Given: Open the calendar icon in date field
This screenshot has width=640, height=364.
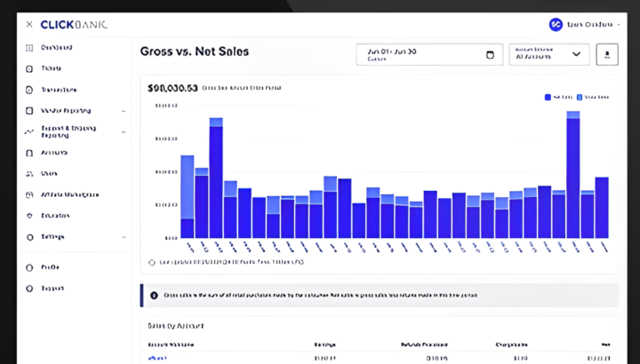Looking at the screenshot, I should click(490, 55).
